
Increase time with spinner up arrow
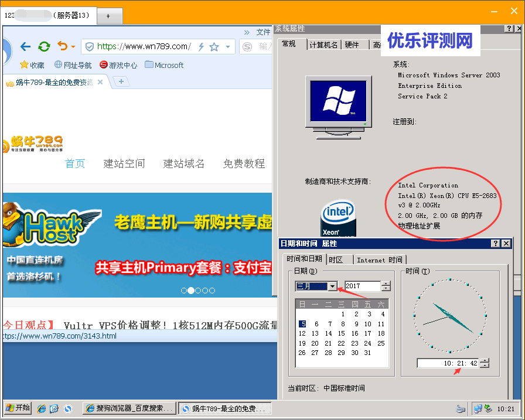(x=485, y=361)
